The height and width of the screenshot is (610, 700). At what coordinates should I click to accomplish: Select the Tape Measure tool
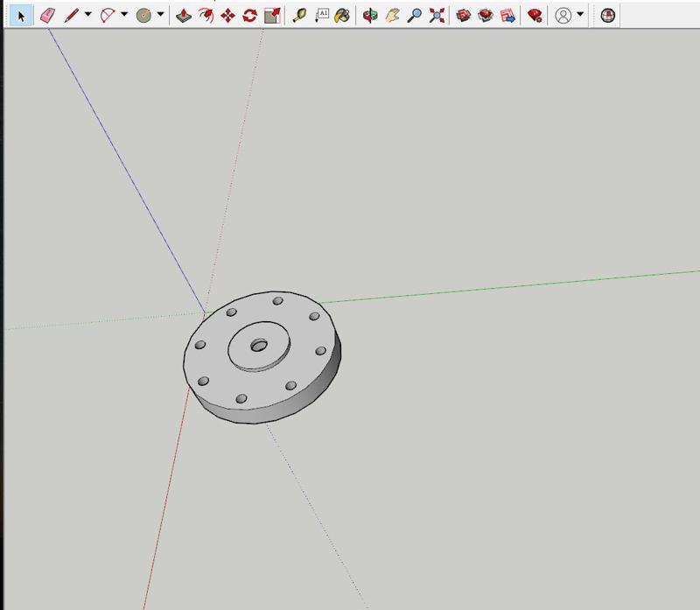[x=299, y=16]
